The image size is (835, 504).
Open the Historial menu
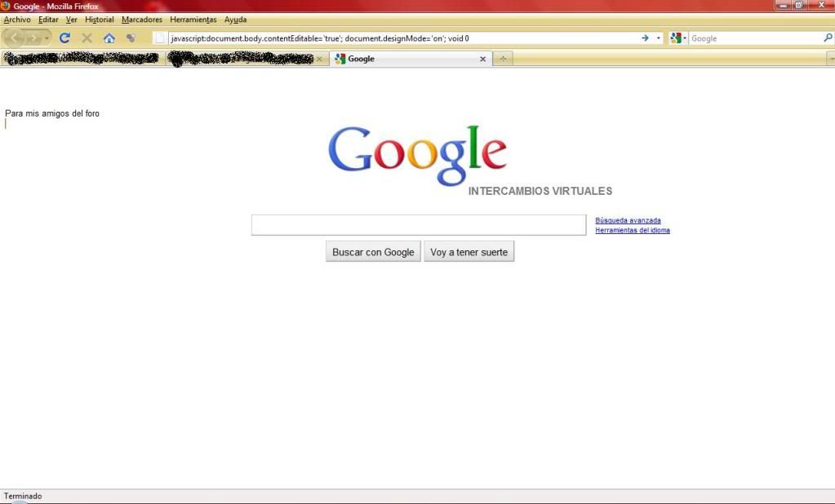(99, 20)
